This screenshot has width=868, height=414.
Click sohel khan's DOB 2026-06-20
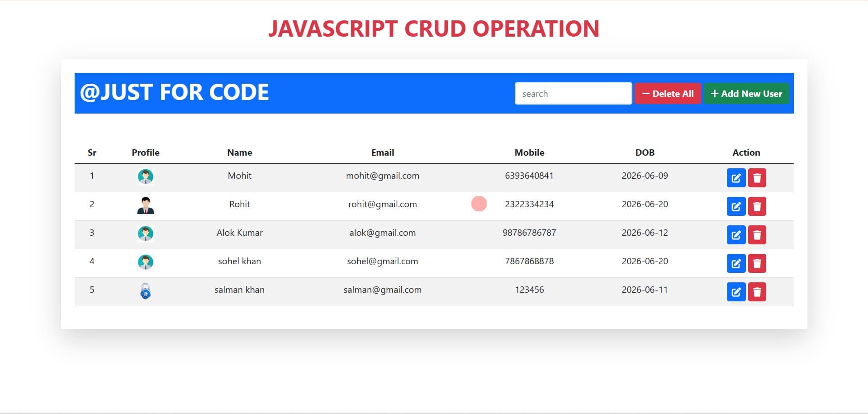(x=645, y=261)
